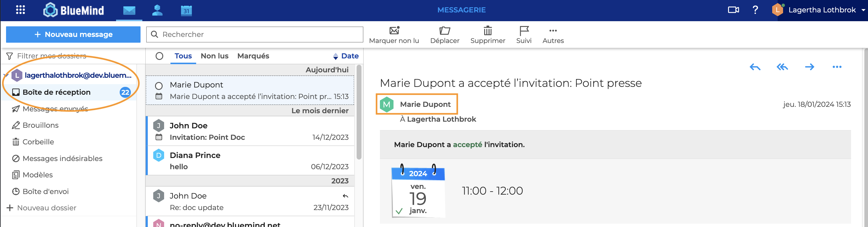
Task: Open the apps grid launcher
Action: coord(21,10)
